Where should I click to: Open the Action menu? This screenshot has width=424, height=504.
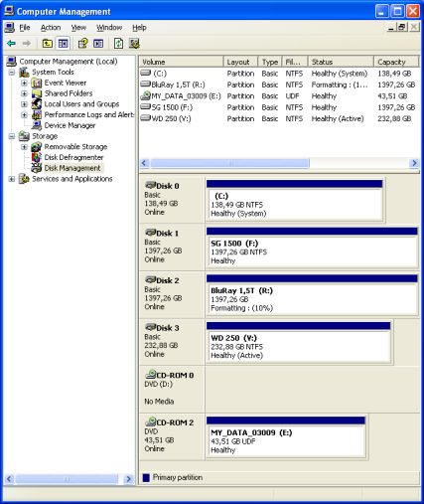(x=51, y=28)
